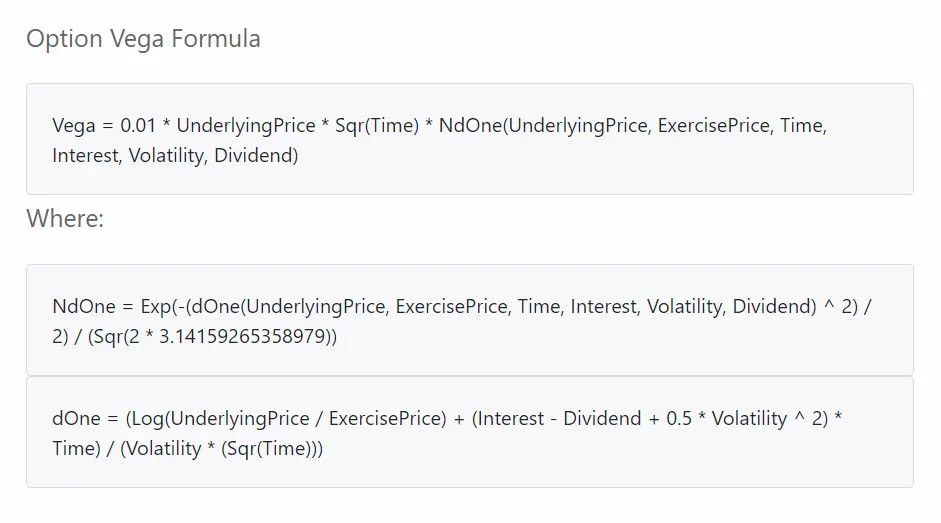The width and height of the screenshot is (941, 523).
Task: Click the 0.01 constant in Vega formula
Action: (138, 125)
